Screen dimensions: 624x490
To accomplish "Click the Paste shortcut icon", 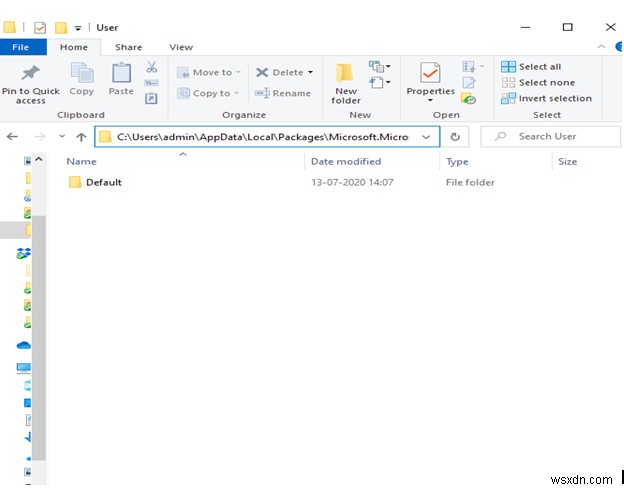I will (x=151, y=98).
